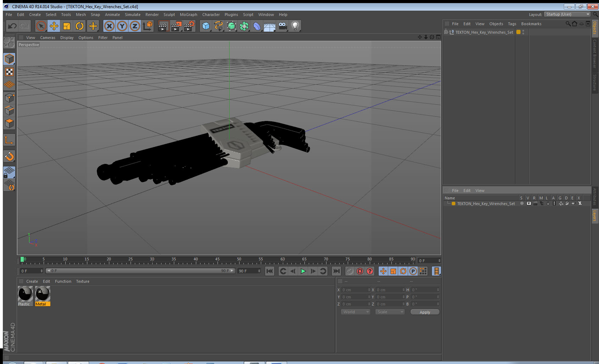The width and height of the screenshot is (599, 364).
Task: Open the MoGraph menu
Action: tap(188, 15)
